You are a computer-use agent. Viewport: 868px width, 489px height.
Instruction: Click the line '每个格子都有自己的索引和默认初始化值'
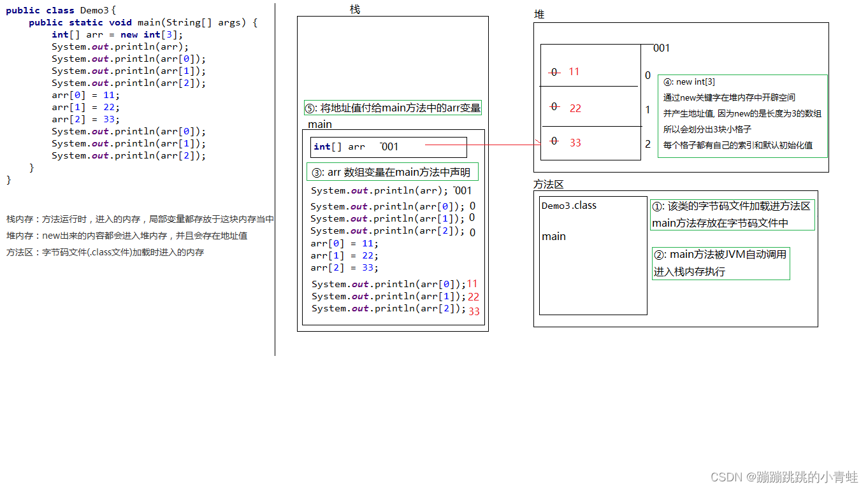(738, 145)
